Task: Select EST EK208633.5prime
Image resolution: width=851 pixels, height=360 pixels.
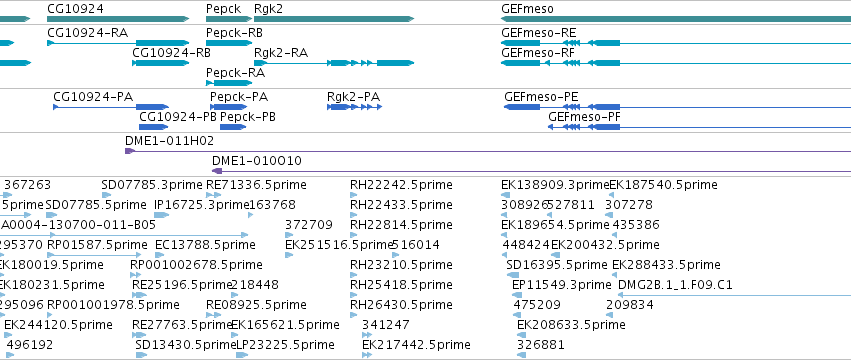Action: coord(571,325)
